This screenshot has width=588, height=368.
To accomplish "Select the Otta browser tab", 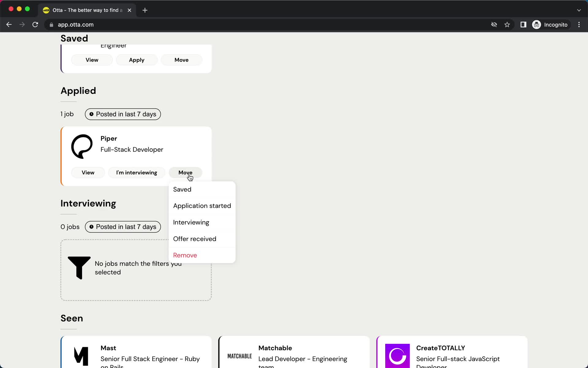I will (x=87, y=10).
